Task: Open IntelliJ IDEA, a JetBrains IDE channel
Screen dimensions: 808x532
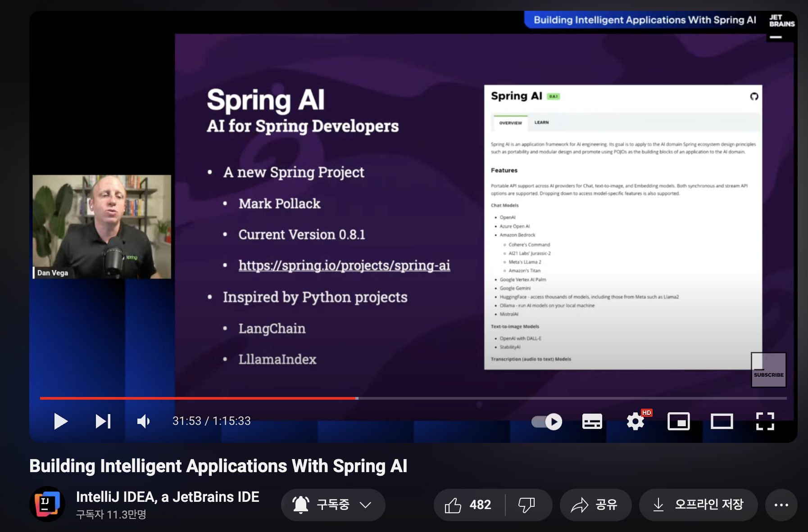Action: tap(168, 497)
